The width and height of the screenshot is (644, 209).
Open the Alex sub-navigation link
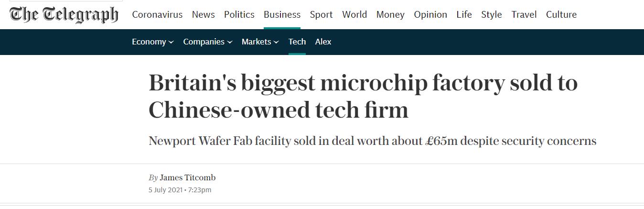323,42
